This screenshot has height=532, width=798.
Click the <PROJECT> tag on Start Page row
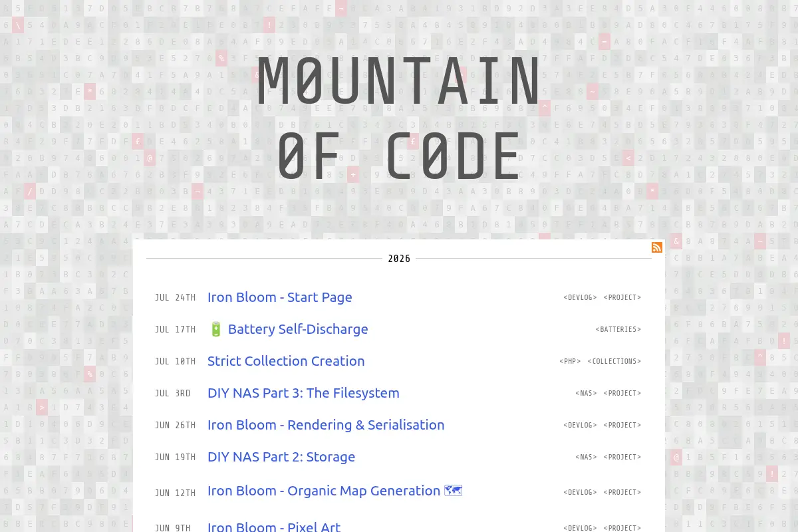622,297
